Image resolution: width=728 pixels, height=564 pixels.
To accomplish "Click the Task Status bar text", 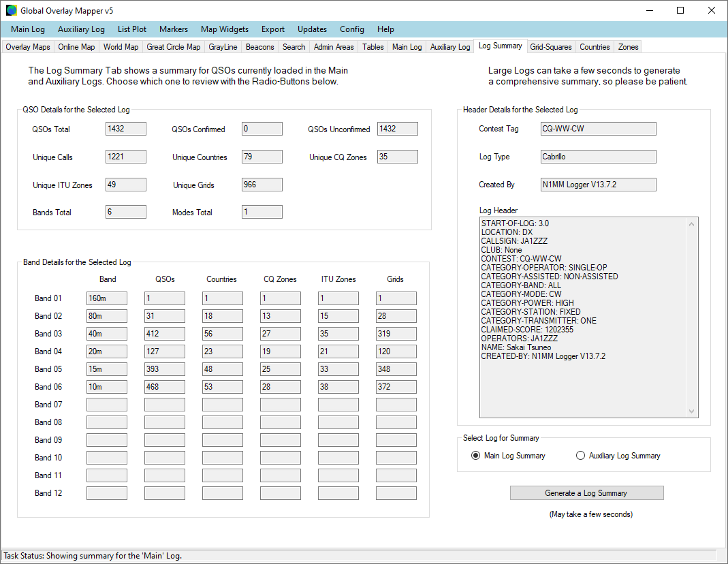I will point(93,556).
